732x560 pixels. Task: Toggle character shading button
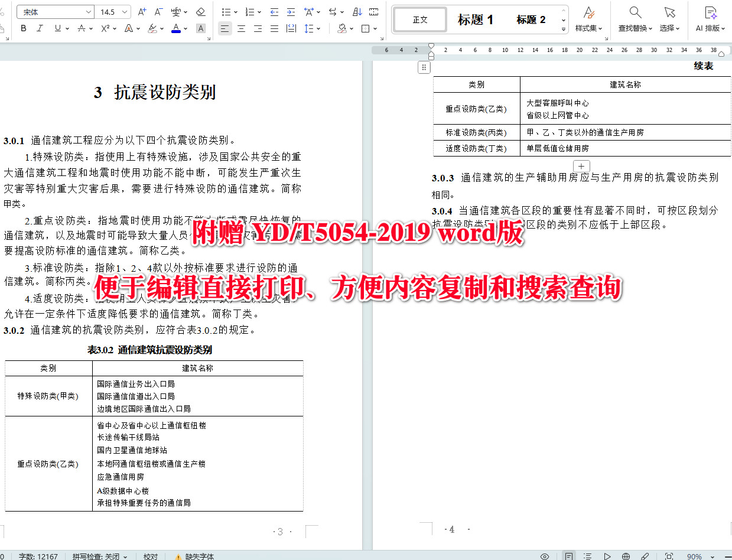coord(201,28)
